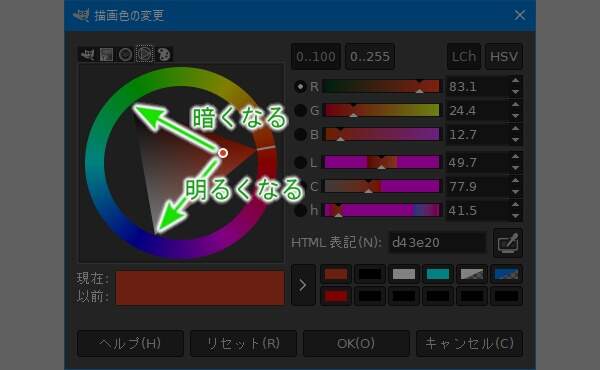600x370 pixels.
Task: Switch value range to 0..100
Action: (316, 57)
